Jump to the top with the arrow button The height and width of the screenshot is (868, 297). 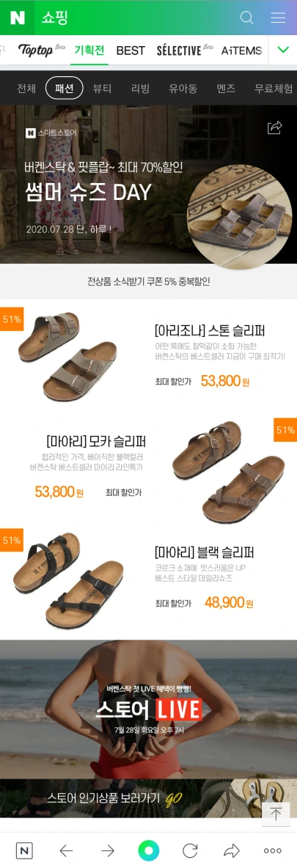pos(276,814)
